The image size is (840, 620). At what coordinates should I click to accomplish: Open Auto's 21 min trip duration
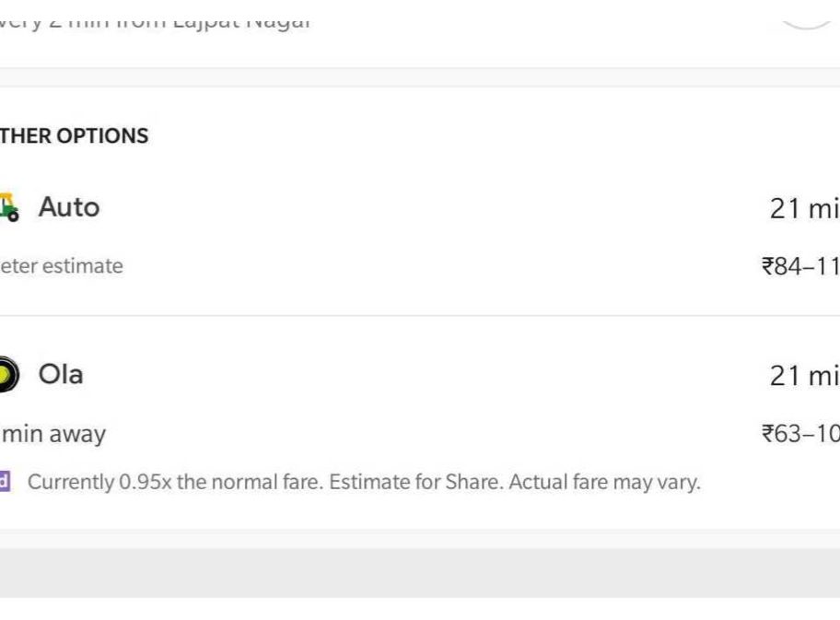[803, 209]
